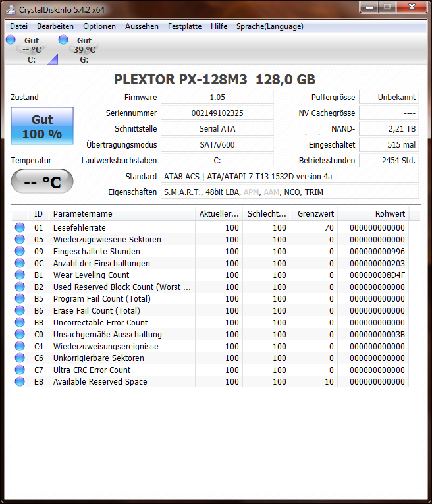Click the NAND field showing 2,21 TB

click(389, 128)
